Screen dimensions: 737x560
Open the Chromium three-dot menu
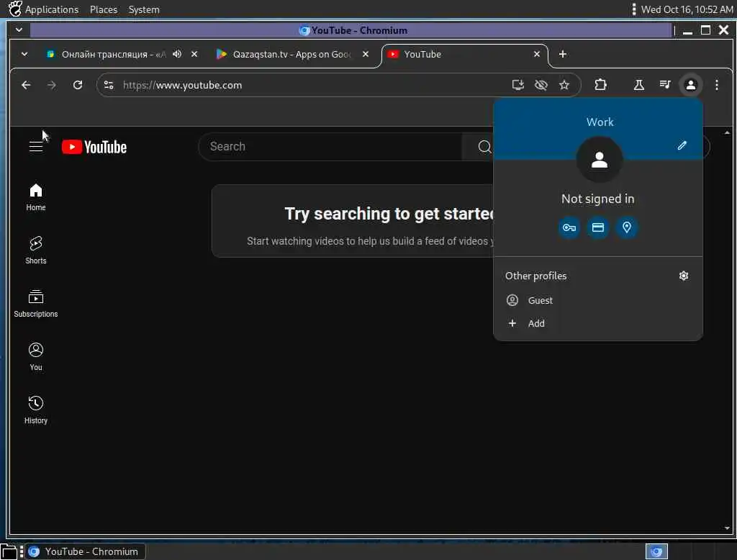coord(716,85)
